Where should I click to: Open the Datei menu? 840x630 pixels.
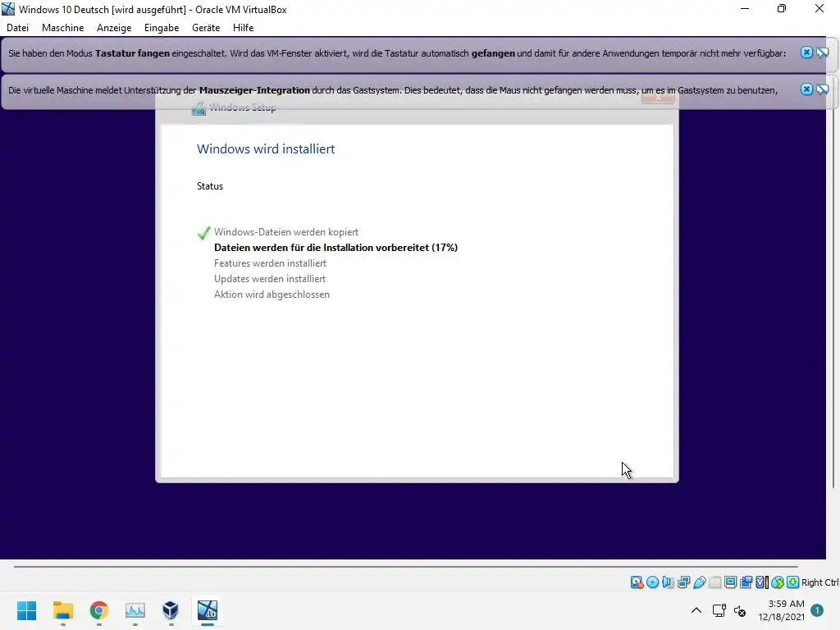point(18,28)
